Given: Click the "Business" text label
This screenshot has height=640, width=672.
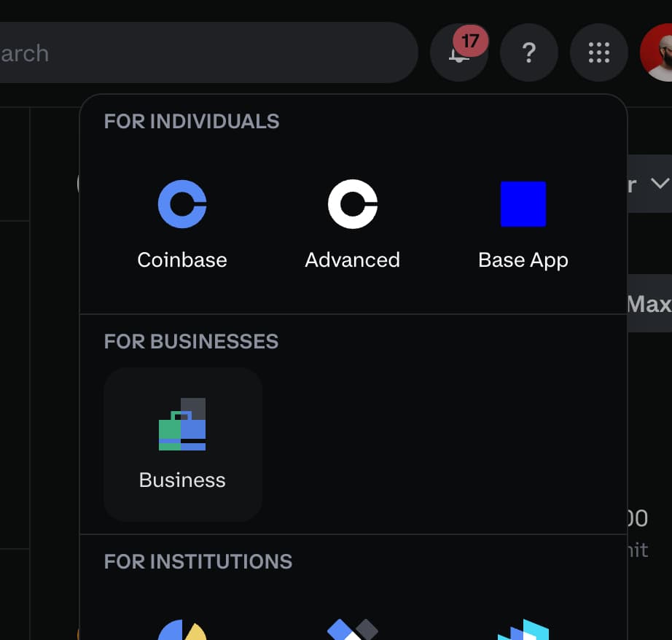Looking at the screenshot, I should pos(182,480).
